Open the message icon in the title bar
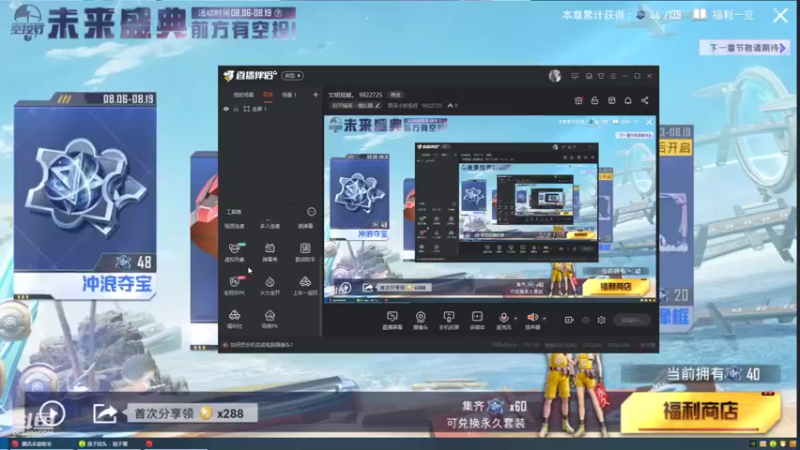The width and height of the screenshot is (800, 450). click(x=575, y=76)
